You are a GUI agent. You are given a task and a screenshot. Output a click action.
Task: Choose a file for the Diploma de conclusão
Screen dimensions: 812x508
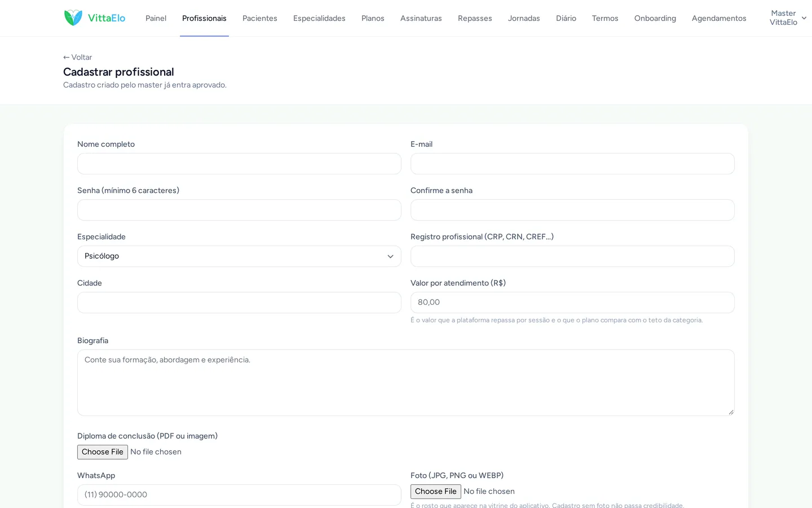[103, 452]
